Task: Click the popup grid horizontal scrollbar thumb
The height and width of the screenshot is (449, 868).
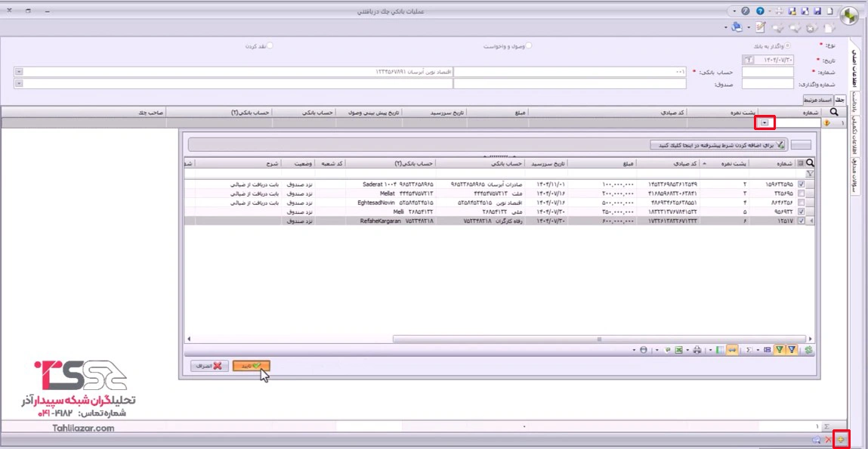Action: pos(599,339)
